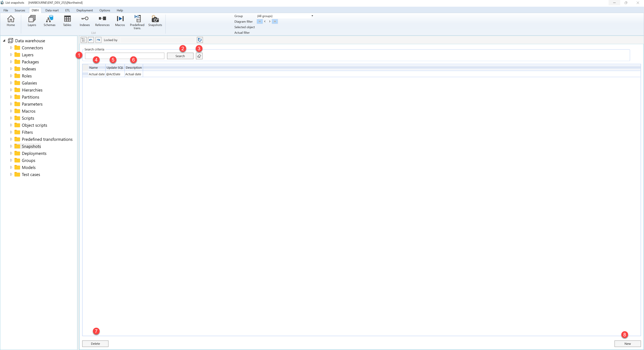
Task: Click the Locked by text field
Action: tap(157, 40)
